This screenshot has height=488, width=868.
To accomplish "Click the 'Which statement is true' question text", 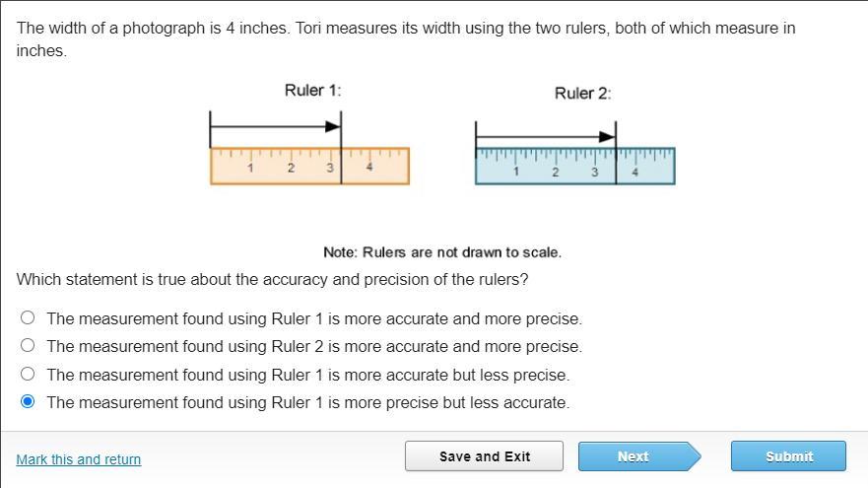I will (x=272, y=279).
